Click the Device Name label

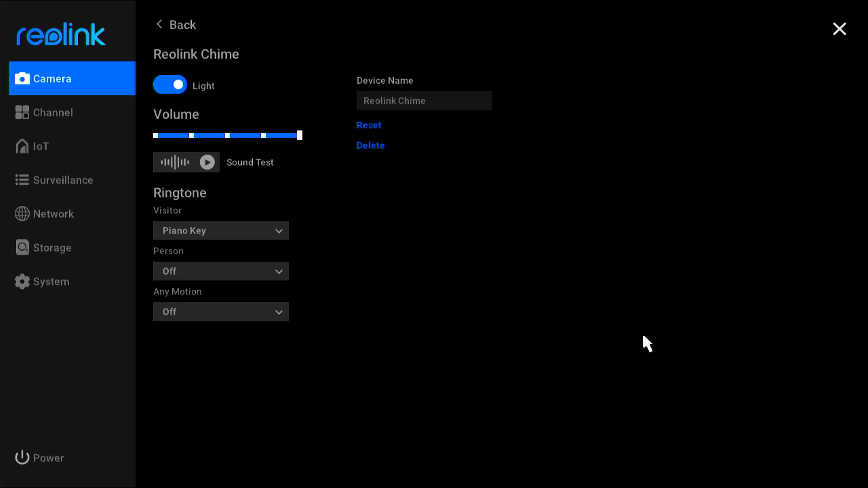[385, 80]
